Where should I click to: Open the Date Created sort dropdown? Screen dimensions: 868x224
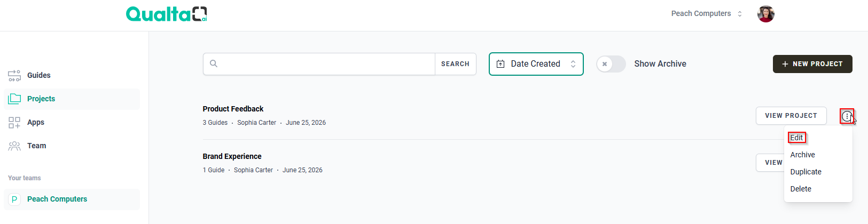tap(536, 64)
